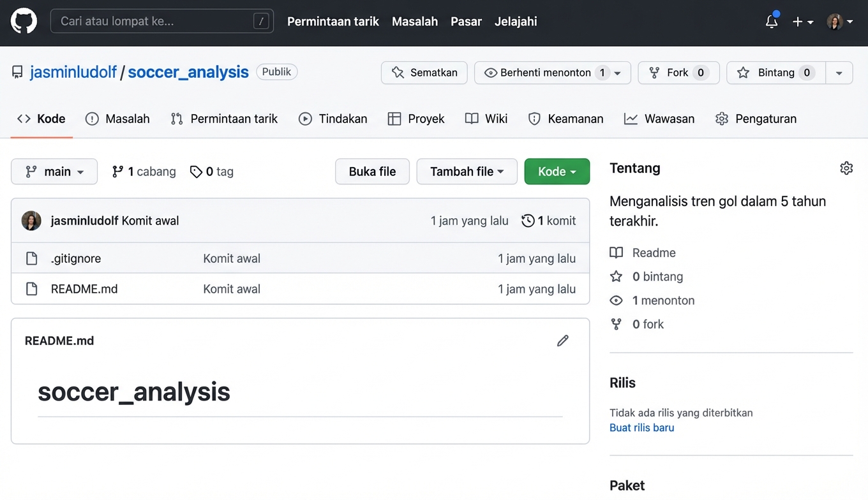868x500 pixels.
Task: Click the README.md file icon in list
Action: tap(31, 289)
